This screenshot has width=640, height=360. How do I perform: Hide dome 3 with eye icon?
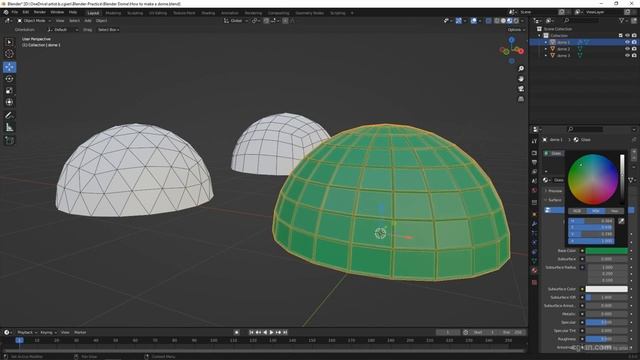[x=627, y=55]
